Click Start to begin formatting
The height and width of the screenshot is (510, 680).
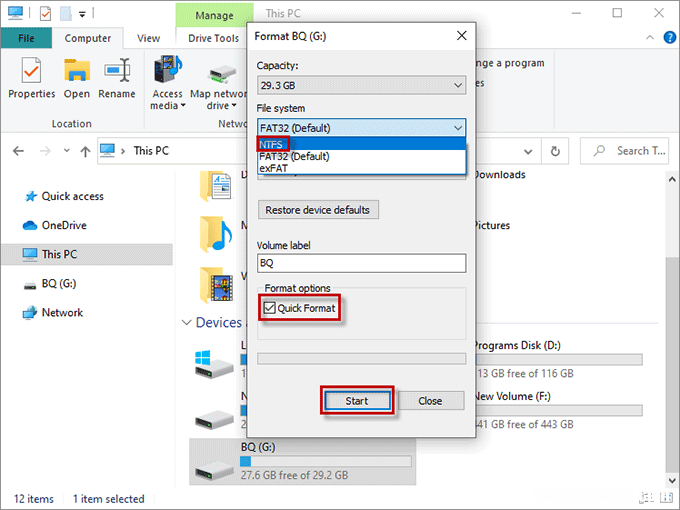tap(357, 401)
